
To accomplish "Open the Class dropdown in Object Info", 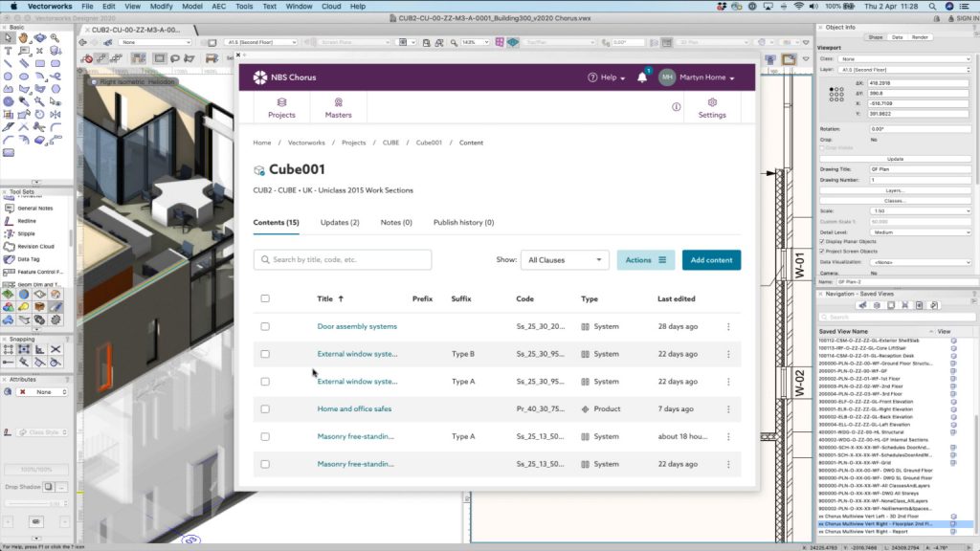I will (905, 58).
